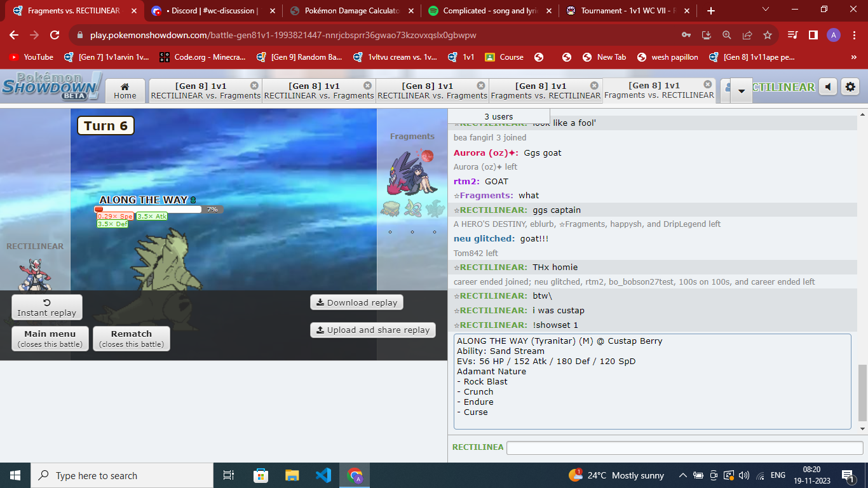Viewport: 868px width, 488px height.
Task: Click the browser address bar URL
Action: [283, 35]
